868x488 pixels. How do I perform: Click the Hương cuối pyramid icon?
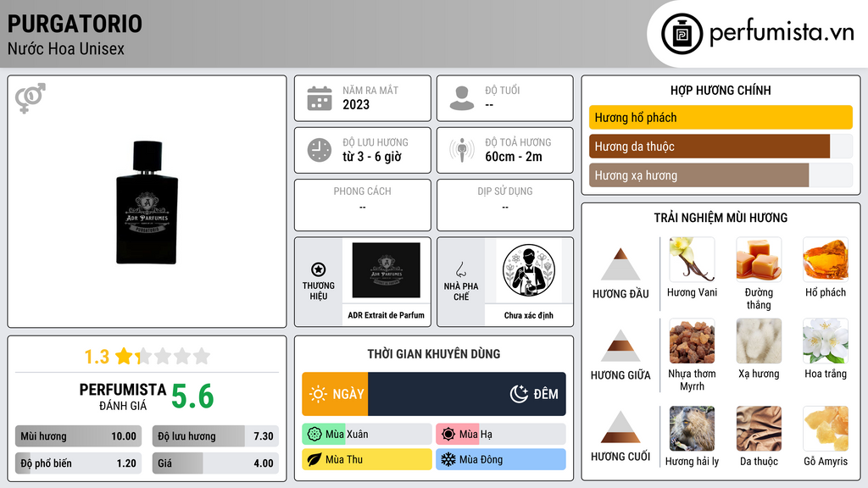620,427
